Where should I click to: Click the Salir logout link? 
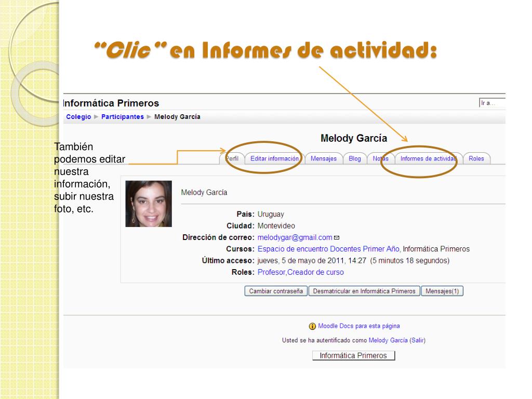[x=417, y=340]
